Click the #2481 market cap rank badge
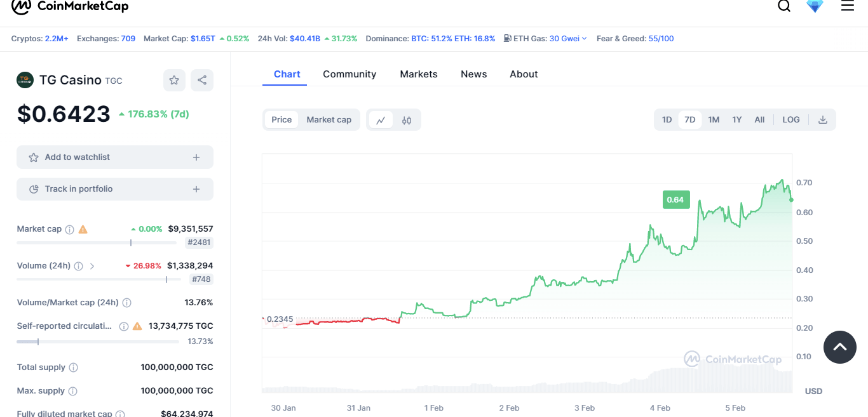868x417 pixels. (x=200, y=242)
